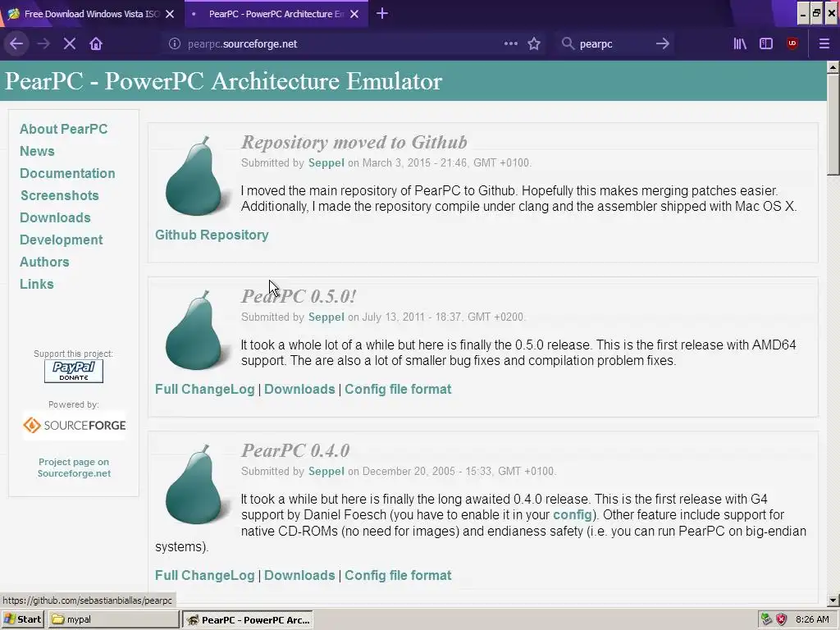Open uBlock Origin extension icon
840x630 pixels.
(792, 44)
